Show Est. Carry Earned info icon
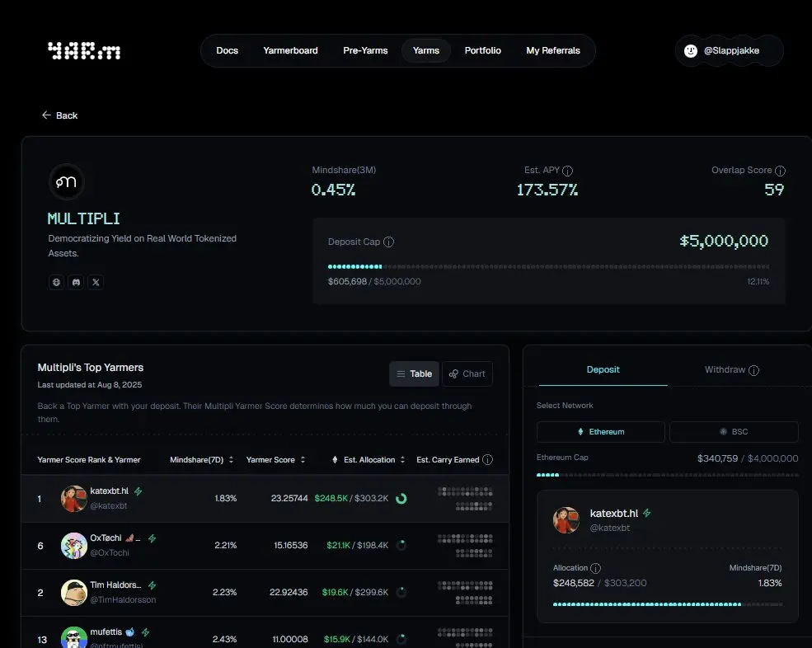This screenshot has width=812, height=648. [487, 459]
